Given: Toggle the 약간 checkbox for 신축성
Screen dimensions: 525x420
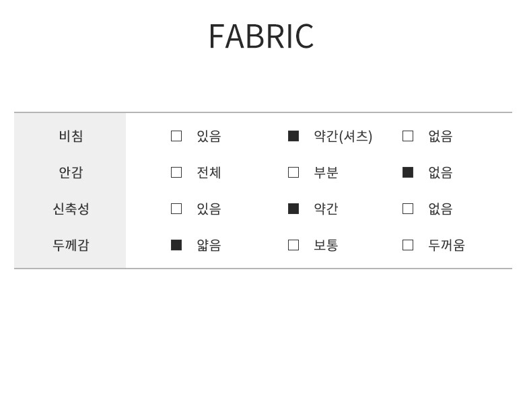Looking at the screenshot, I should (293, 209).
